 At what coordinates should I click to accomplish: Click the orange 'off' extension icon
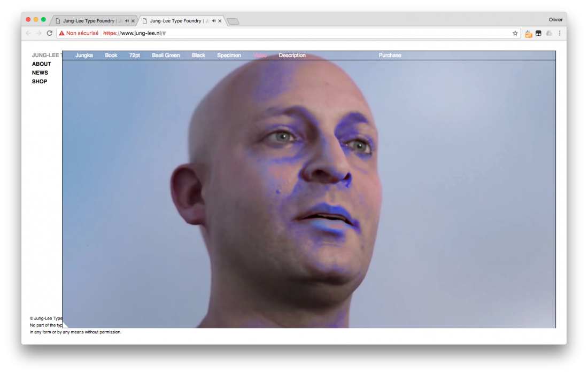tap(528, 33)
